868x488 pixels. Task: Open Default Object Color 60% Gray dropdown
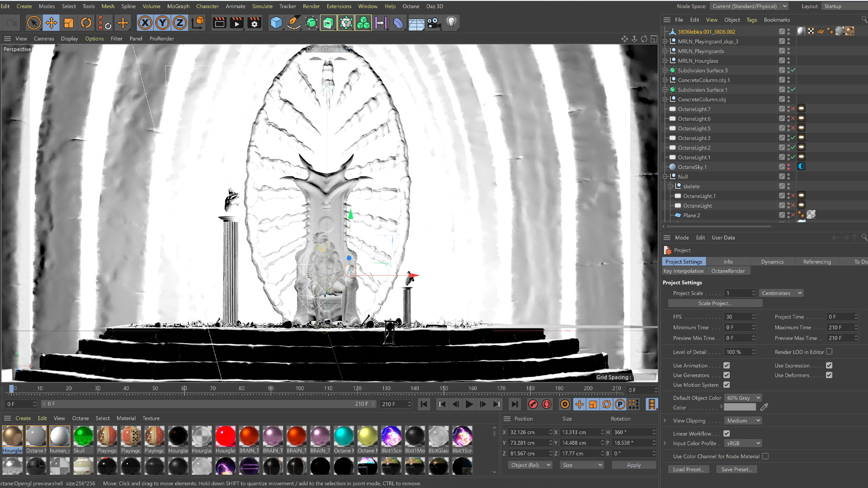(x=743, y=398)
